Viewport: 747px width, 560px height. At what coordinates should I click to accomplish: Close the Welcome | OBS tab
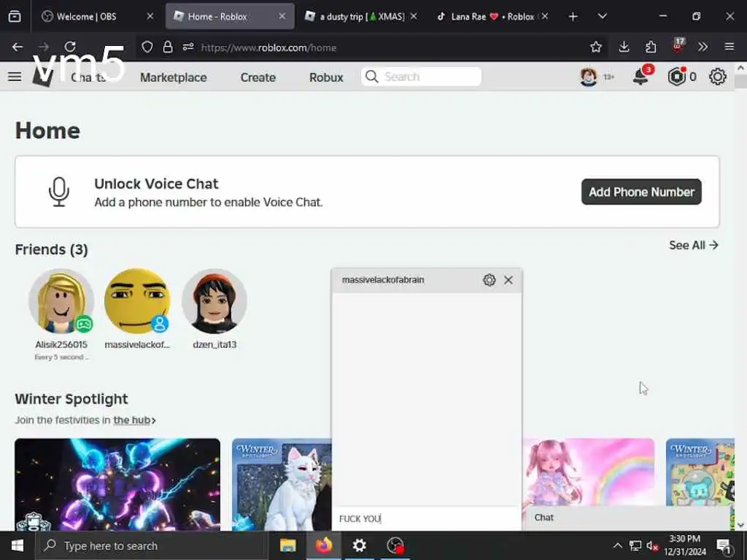click(x=150, y=16)
